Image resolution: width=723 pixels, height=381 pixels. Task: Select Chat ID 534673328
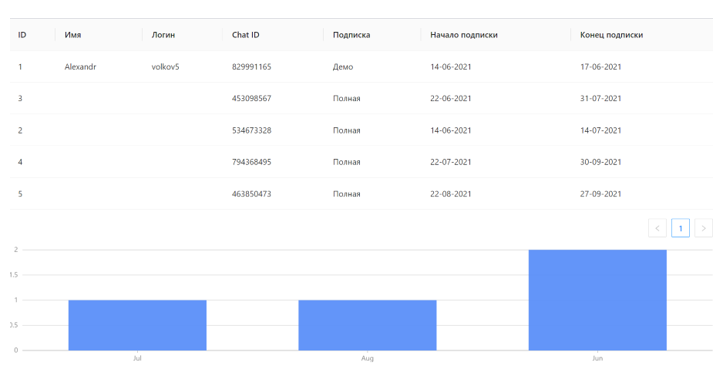point(252,131)
